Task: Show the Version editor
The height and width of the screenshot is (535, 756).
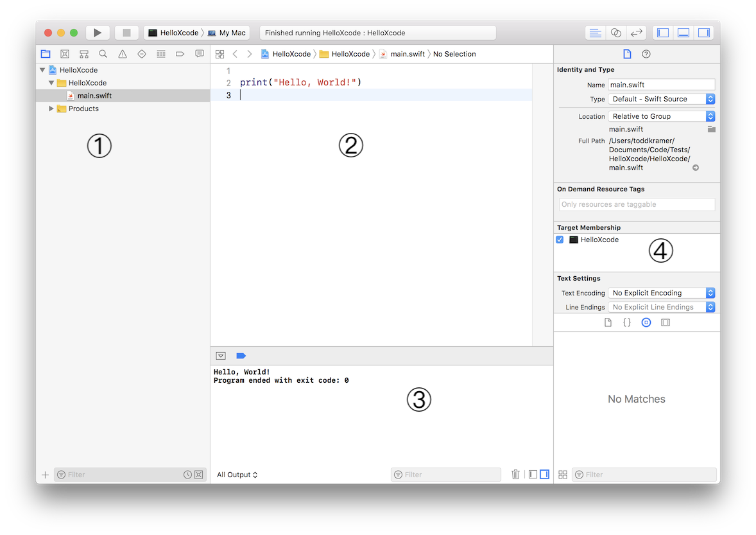Action: point(637,33)
